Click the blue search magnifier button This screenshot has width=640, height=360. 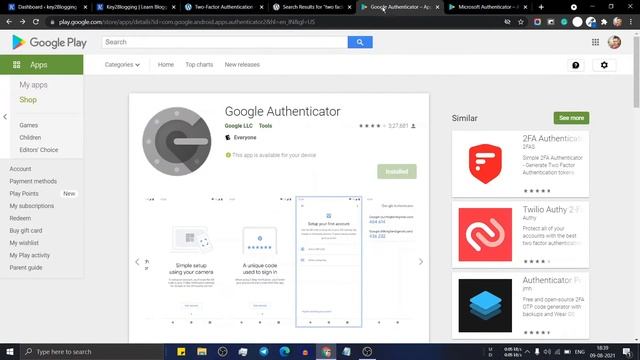(360, 42)
